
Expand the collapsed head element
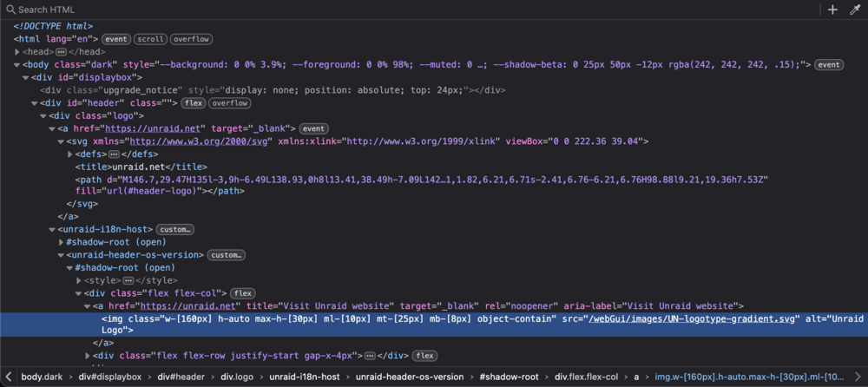point(16,51)
